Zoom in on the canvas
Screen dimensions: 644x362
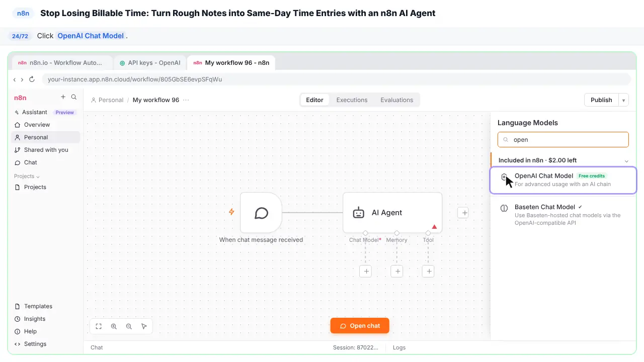point(114,326)
